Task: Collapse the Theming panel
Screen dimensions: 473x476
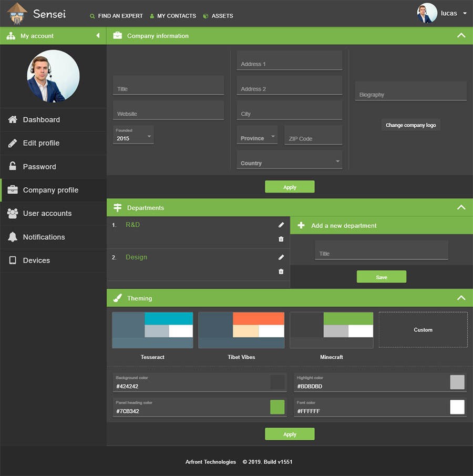Action: [x=461, y=298]
